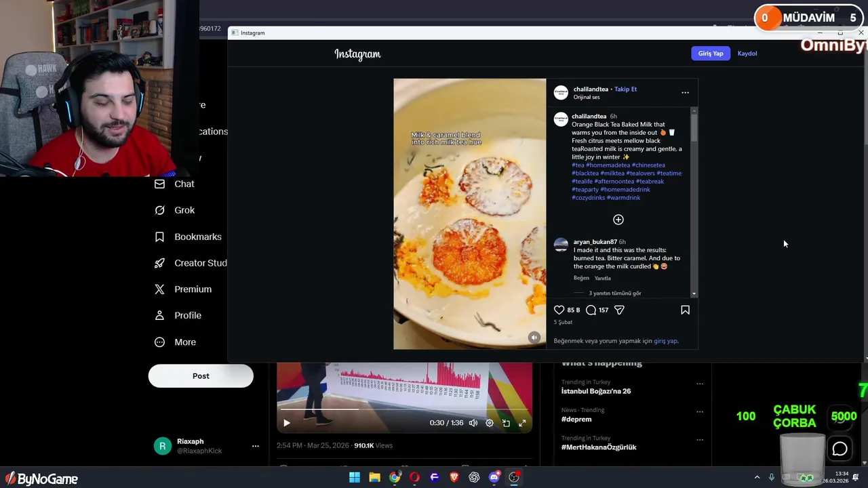The image size is (868, 488).
Task: Open the #deprem trending topic
Action: point(576,419)
